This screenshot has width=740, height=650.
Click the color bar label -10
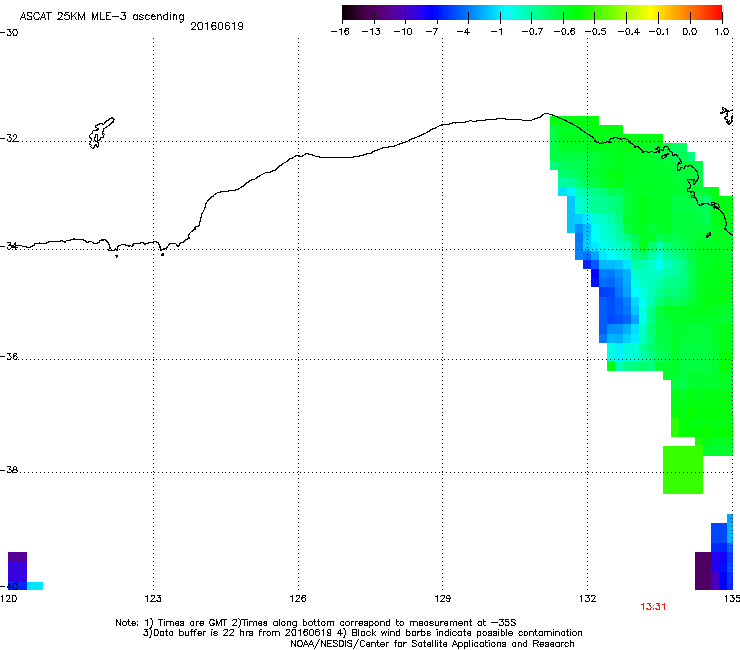click(x=403, y=32)
